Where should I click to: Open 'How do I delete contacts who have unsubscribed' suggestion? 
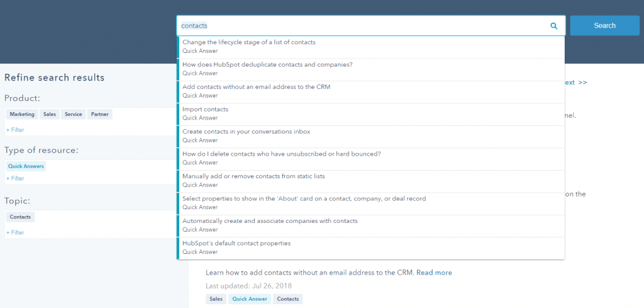point(371,158)
